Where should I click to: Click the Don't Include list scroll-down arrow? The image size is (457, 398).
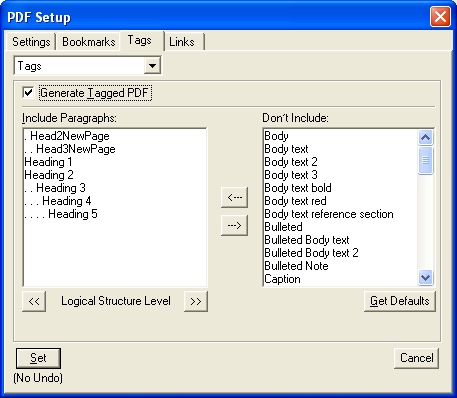click(425, 278)
